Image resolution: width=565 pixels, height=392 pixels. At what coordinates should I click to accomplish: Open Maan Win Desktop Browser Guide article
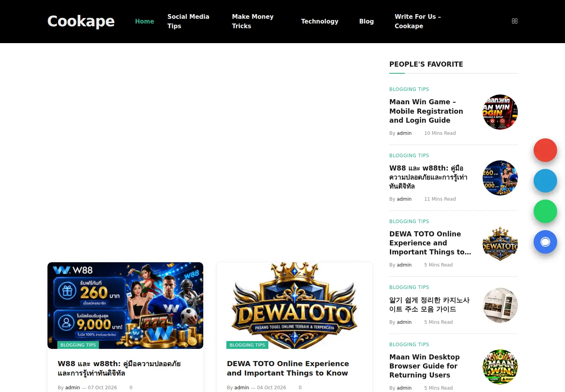coord(425,366)
